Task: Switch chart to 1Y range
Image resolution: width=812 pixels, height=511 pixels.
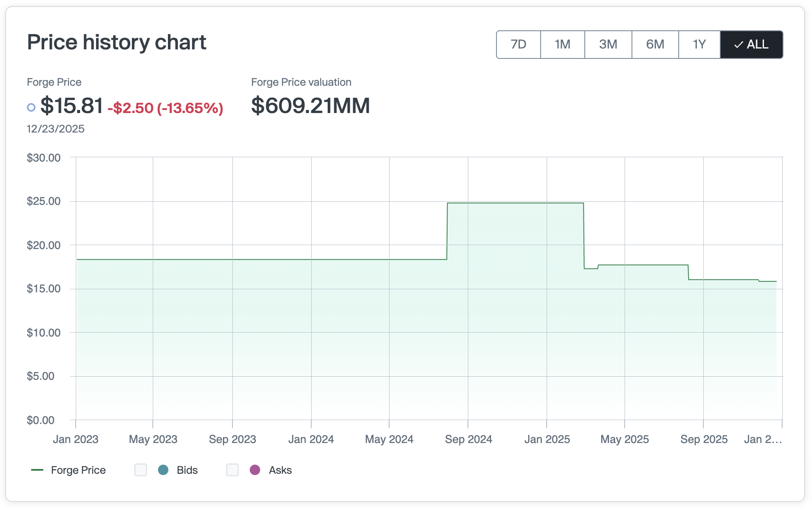Action: click(699, 45)
